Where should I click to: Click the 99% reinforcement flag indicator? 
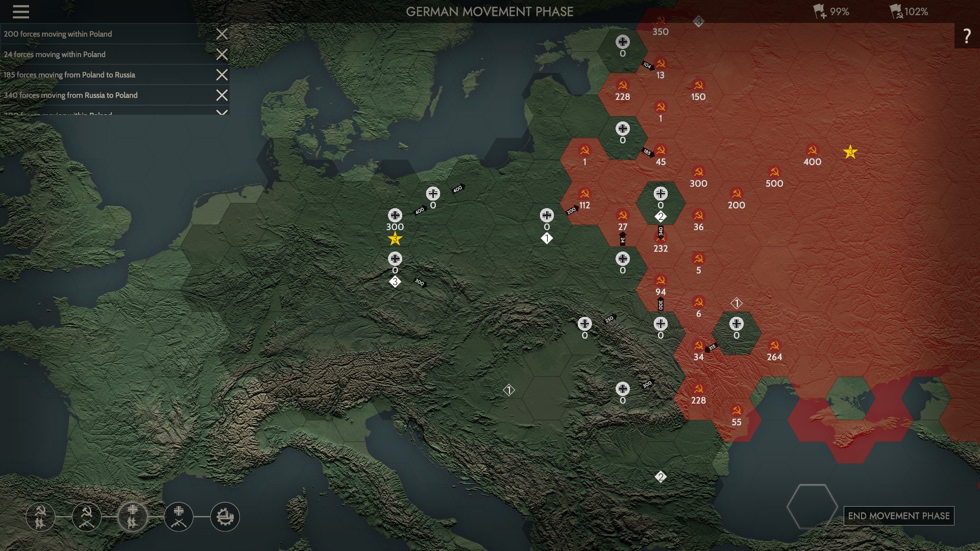pyautogui.click(x=831, y=11)
